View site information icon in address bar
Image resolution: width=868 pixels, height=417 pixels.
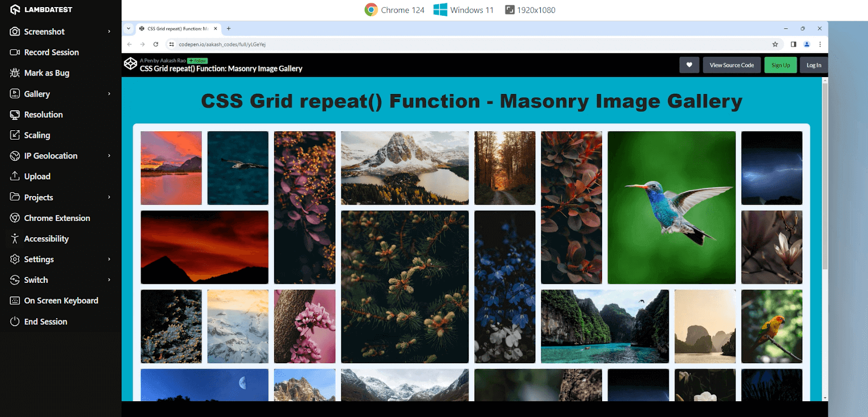pyautogui.click(x=171, y=45)
